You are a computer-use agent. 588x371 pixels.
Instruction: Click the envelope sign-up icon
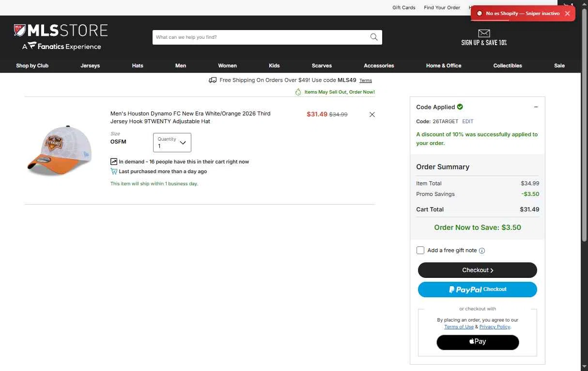(x=484, y=33)
